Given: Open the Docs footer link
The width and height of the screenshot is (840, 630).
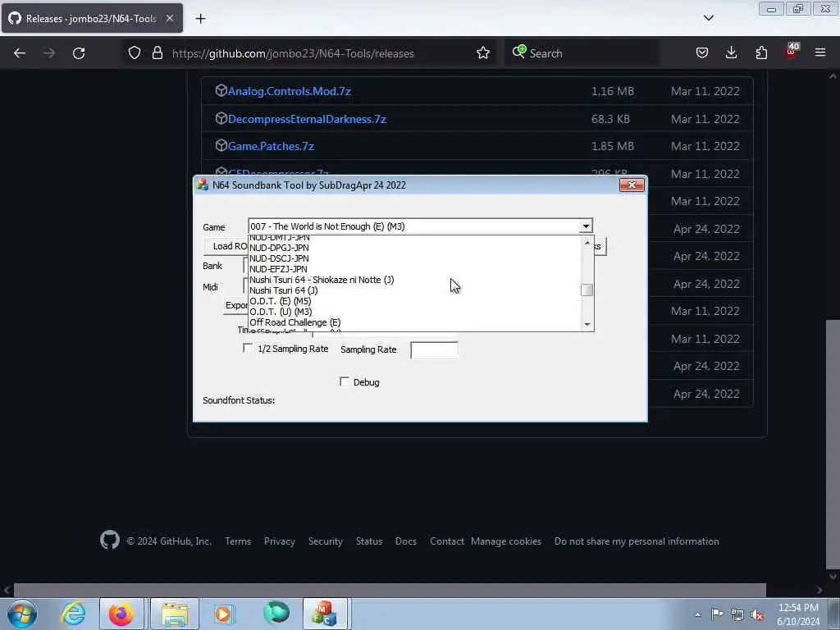Looking at the screenshot, I should [406, 541].
